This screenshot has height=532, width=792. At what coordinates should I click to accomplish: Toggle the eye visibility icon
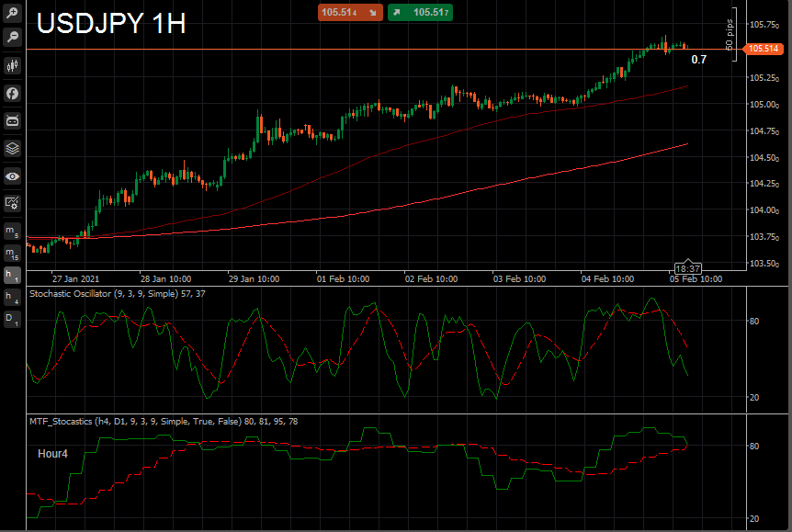[x=12, y=176]
